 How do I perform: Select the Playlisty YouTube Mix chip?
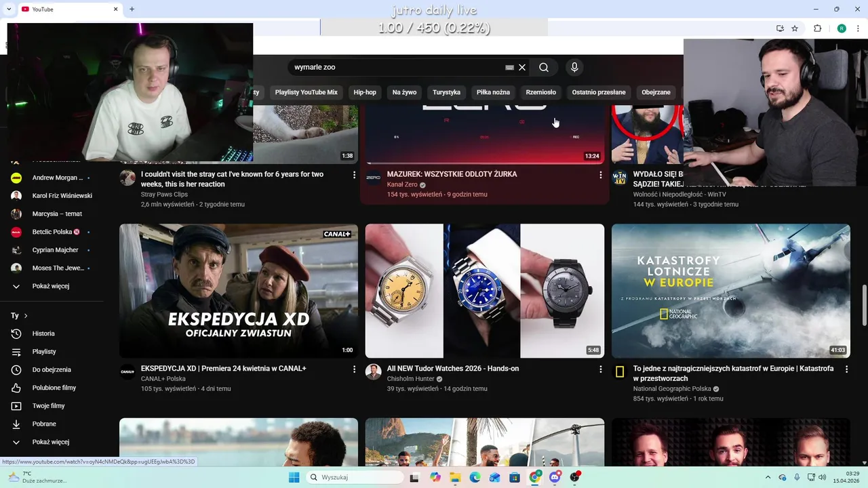coord(306,92)
